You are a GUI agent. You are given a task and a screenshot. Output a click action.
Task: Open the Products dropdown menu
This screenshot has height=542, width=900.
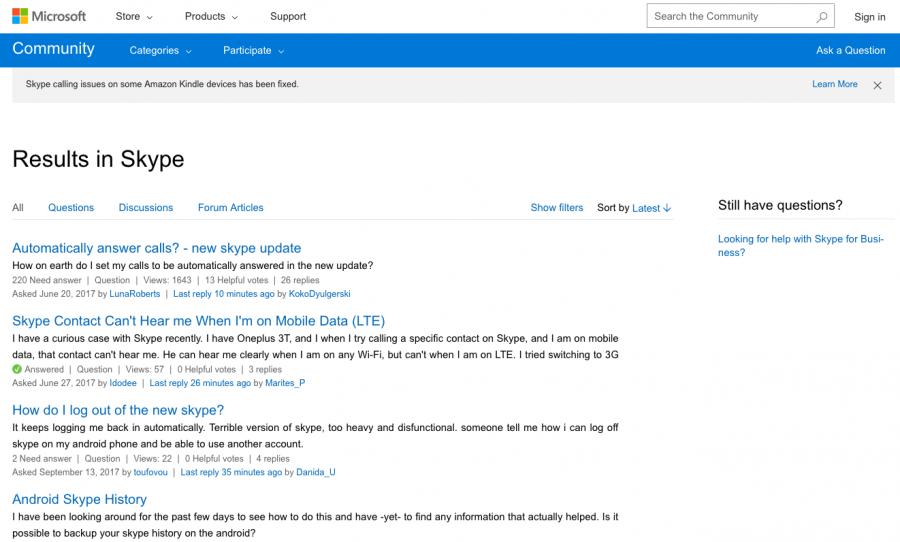click(211, 17)
